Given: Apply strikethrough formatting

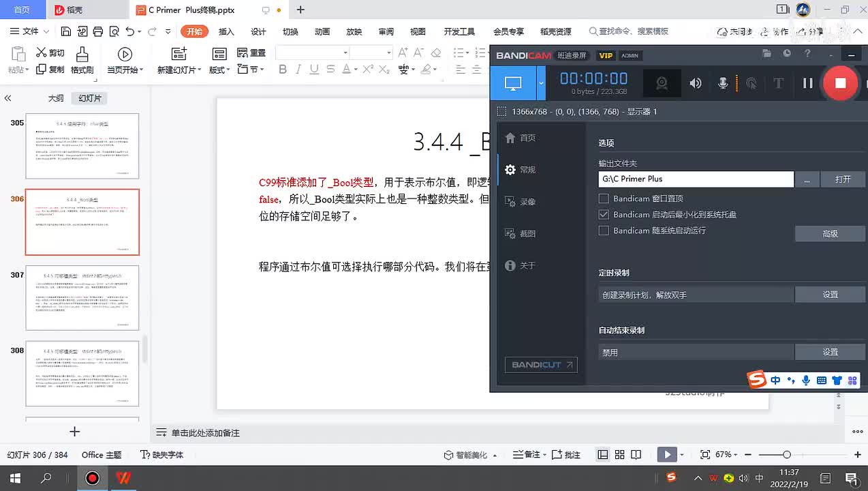Looking at the screenshot, I should click(330, 69).
